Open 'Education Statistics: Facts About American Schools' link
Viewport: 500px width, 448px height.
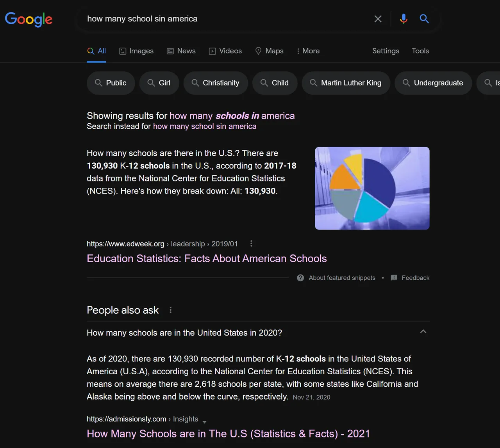(x=207, y=258)
